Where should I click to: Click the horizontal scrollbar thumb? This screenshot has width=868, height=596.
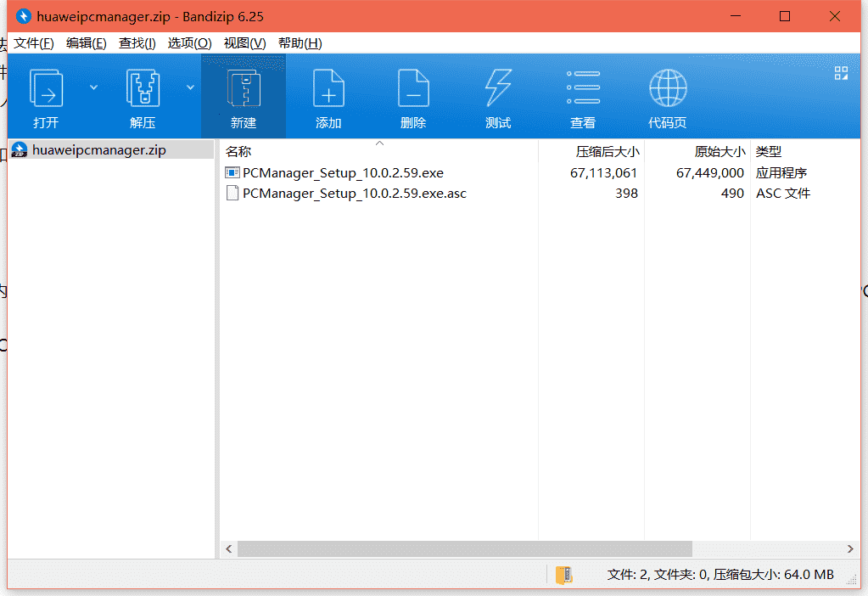(464, 549)
